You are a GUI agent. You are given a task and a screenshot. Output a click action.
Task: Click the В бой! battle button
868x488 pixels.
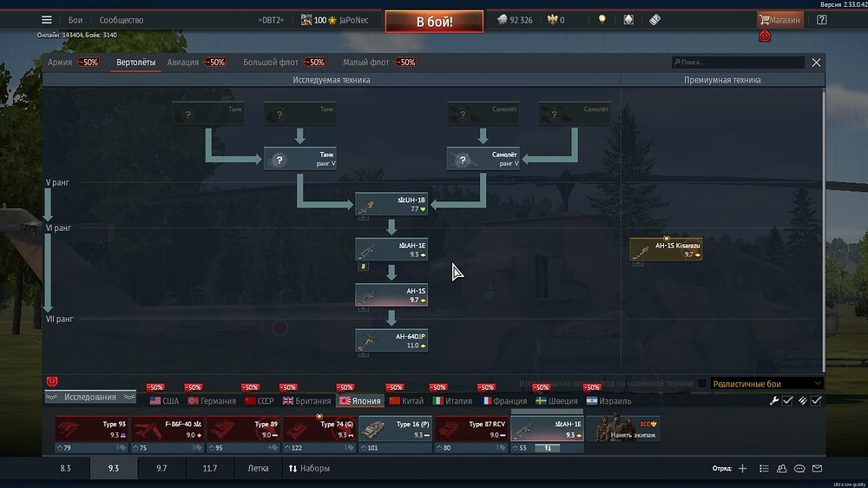click(x=434, y=22)
